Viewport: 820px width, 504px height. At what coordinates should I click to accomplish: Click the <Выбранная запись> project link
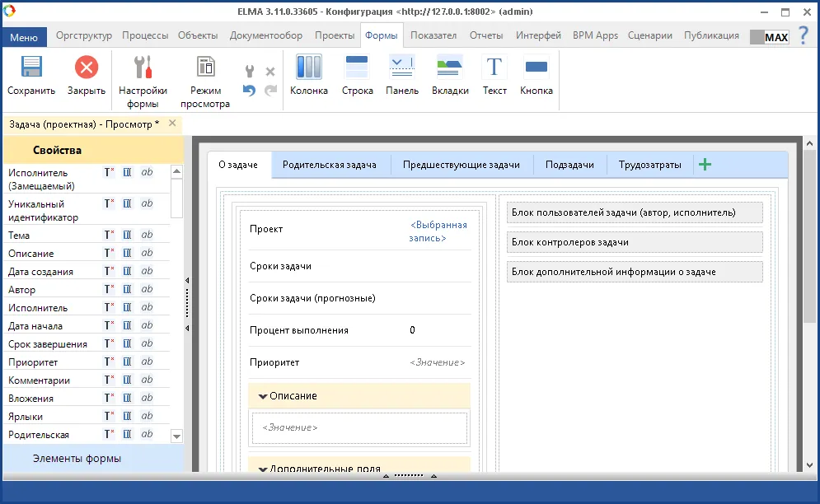point(438,231)
